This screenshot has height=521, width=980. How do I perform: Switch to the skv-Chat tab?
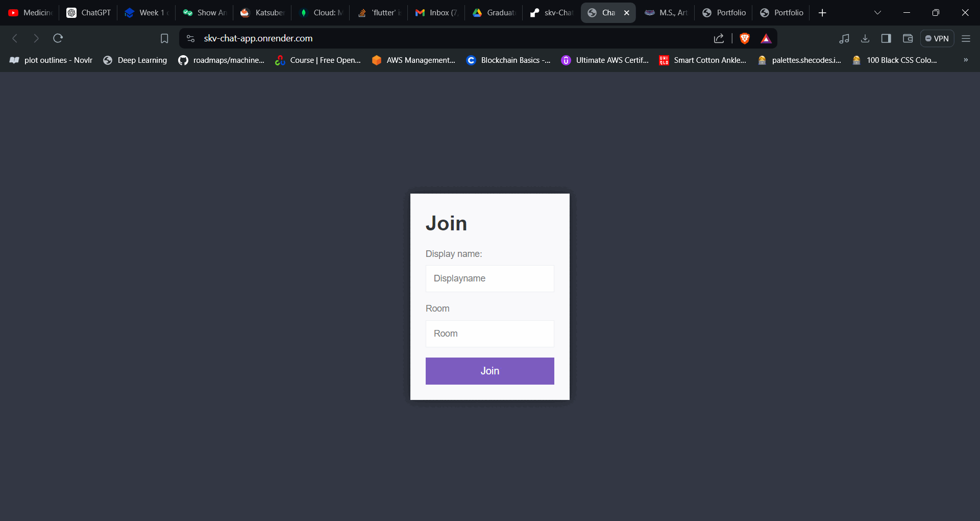click(552, 13)
